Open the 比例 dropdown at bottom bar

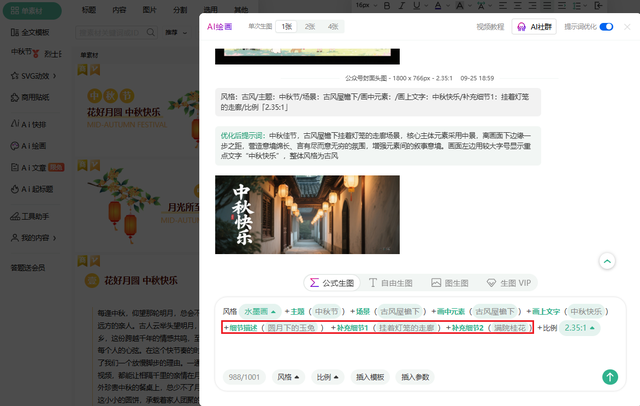pyautogui.click(x=327, y=377)
